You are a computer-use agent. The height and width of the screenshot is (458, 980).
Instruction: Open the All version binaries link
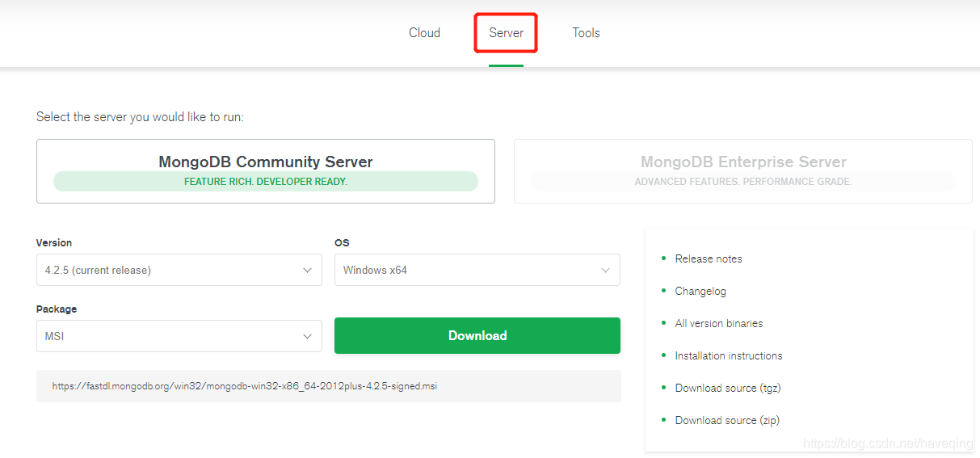click(719, 323)
